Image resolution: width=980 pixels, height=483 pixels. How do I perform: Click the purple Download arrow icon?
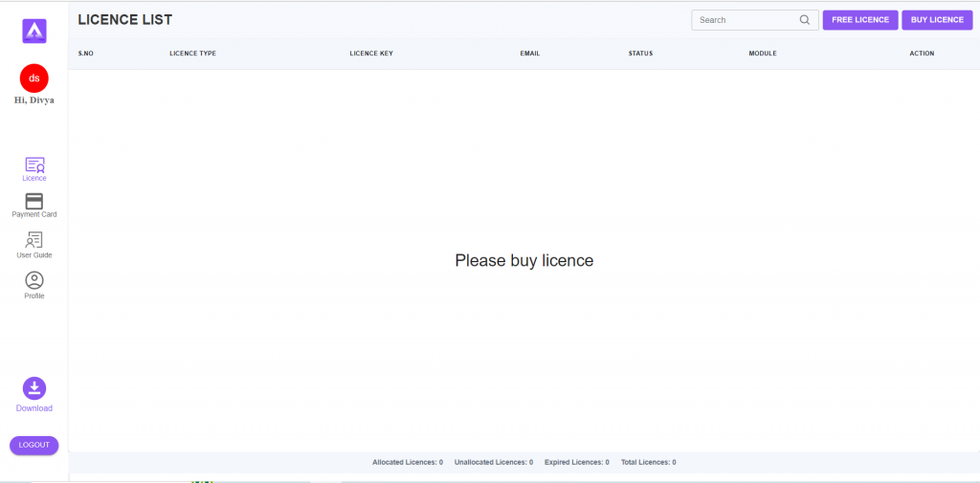tap(34, 388)
